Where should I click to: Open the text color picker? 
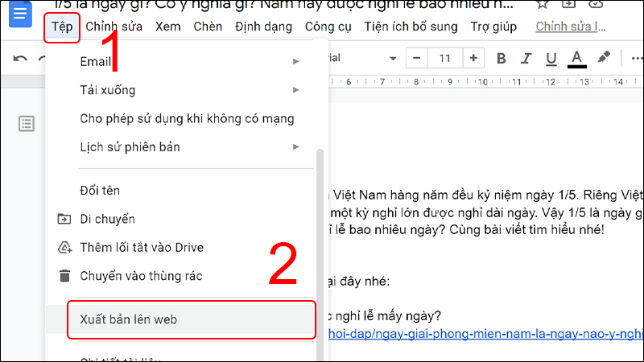pos(576,59)
